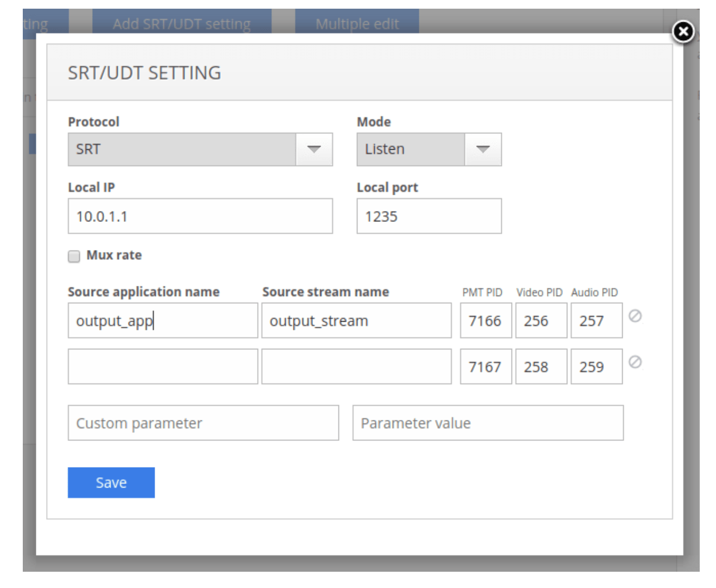Open the Protocol dropdown arrow
Image resolution: width=716 pixels, height=588 pixels.
pyautogui.click(x=314, y=149)
